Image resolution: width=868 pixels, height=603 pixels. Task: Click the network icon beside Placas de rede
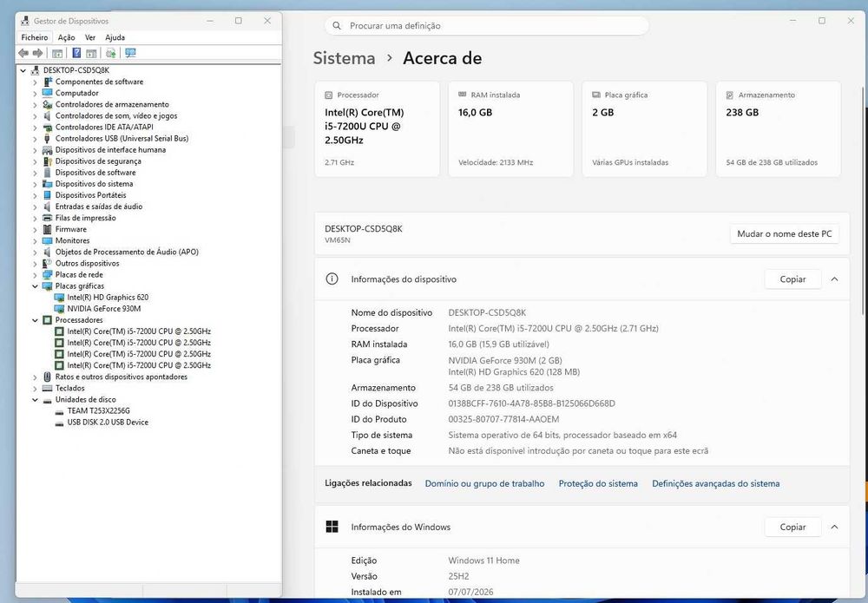point(48,274)
